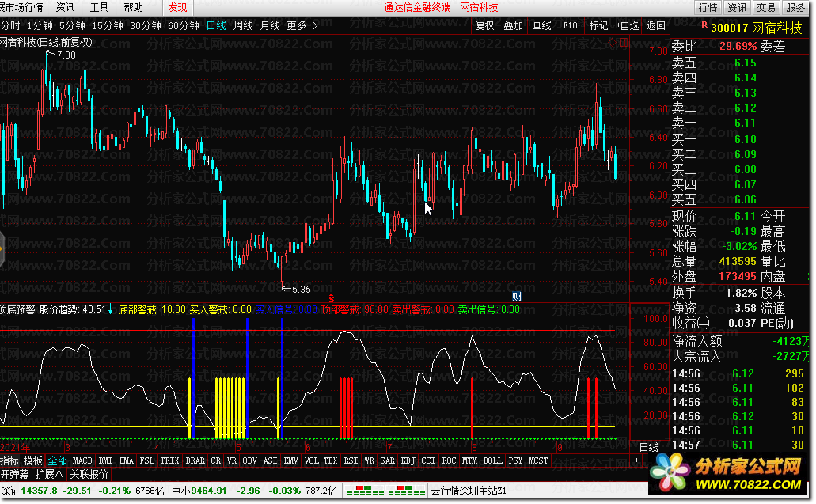Click the top-right 服务 button
Screen dimensions: 816x504
(x=795, y=7)
